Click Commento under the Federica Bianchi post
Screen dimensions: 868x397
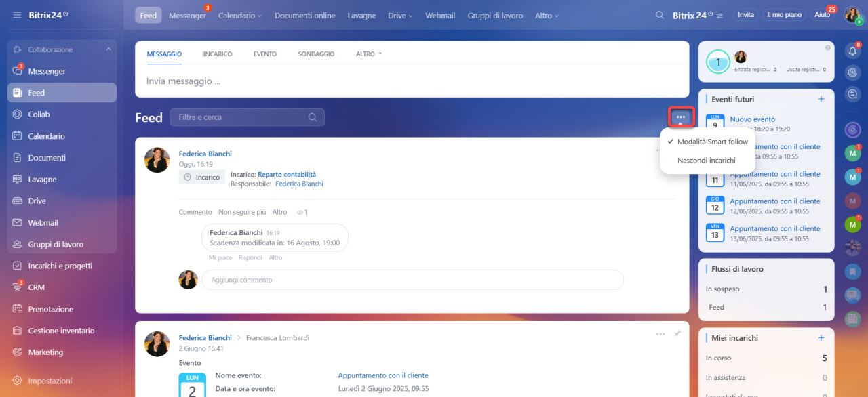195,212
